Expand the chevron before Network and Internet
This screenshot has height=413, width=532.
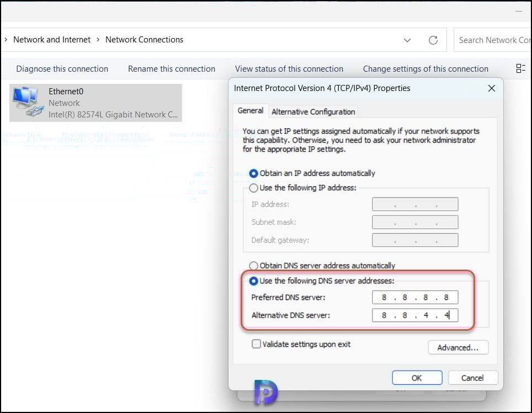6,40
